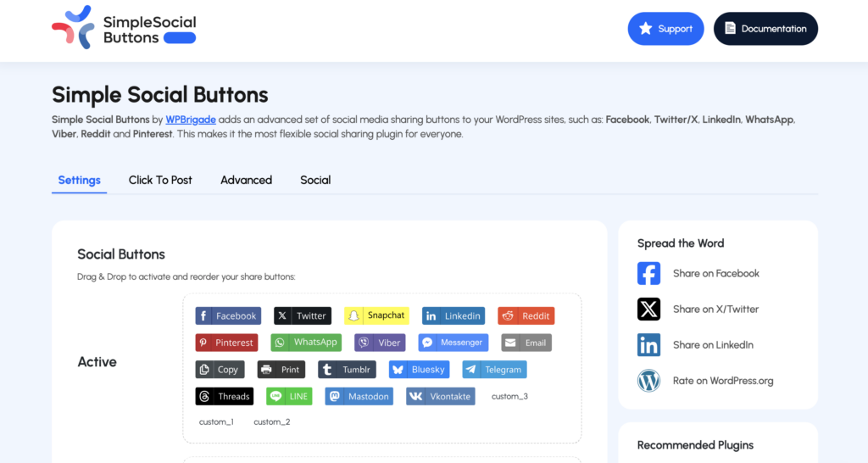Click Share on Facebook link
This screenshot has height=463, width=868.
[715, 274]
